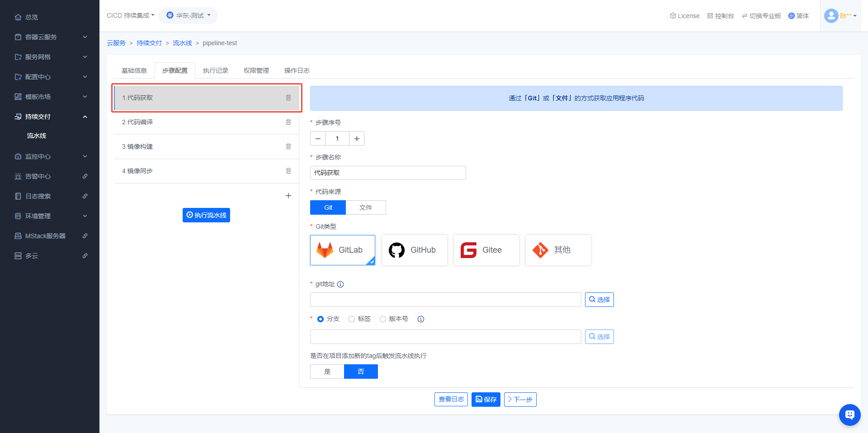Viewport: 868px width, 433px height.
Task: Click the git地址 input field
Action: (x=445, y=300)
